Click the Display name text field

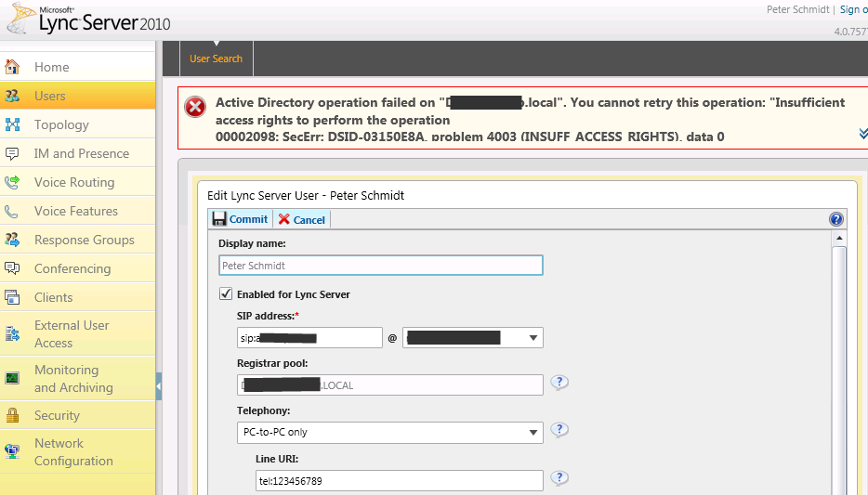tap(381, 266)
